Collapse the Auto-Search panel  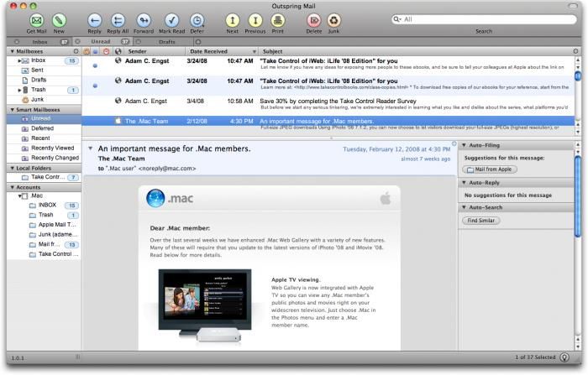(x=464, y=207)
